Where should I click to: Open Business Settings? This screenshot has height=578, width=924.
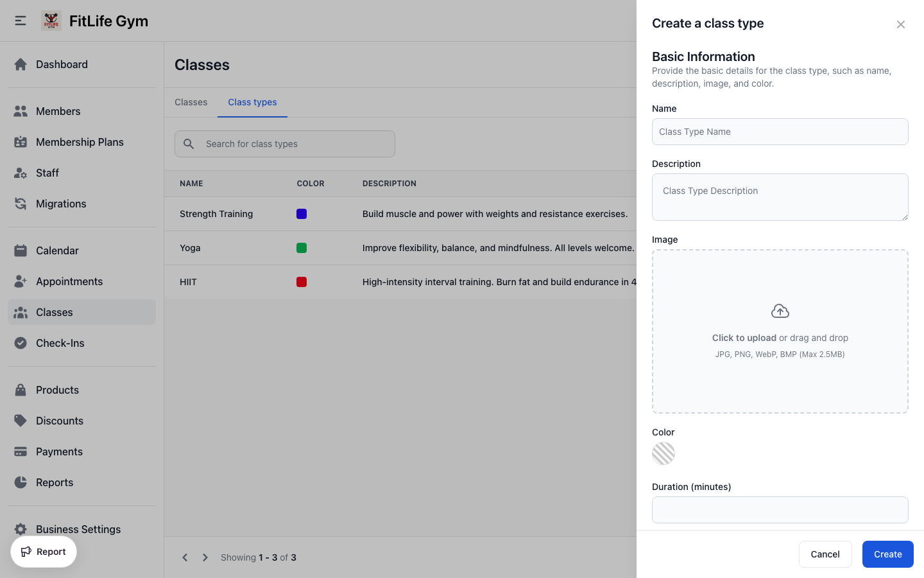(78, 529)
